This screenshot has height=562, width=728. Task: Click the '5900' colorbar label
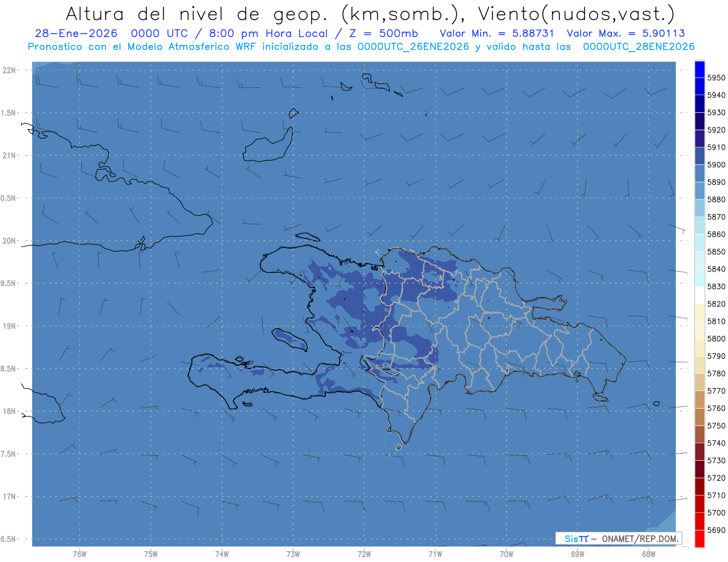[716, 165]
